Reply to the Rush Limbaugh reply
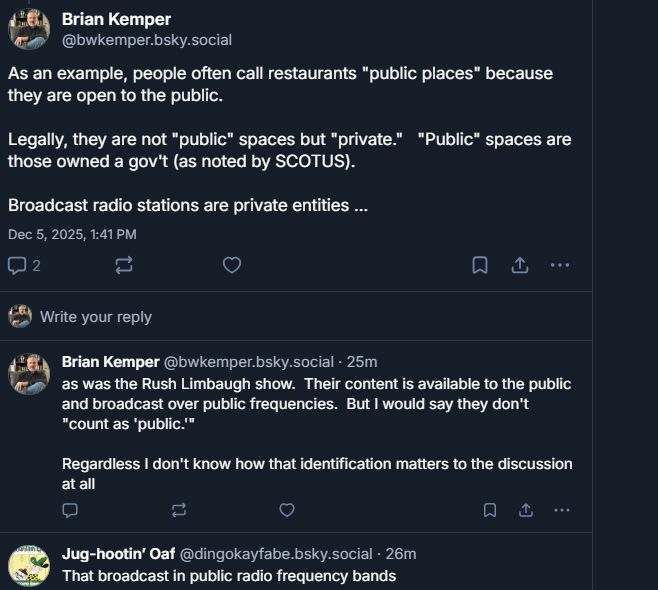 pyautogui.click(x=70, y=510)
